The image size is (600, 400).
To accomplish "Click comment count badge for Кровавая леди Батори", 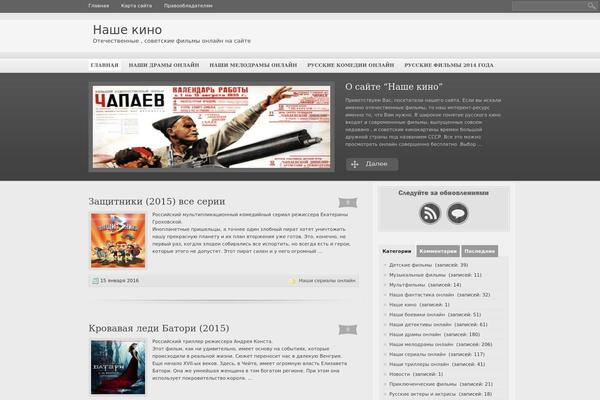I will point(348,329).
